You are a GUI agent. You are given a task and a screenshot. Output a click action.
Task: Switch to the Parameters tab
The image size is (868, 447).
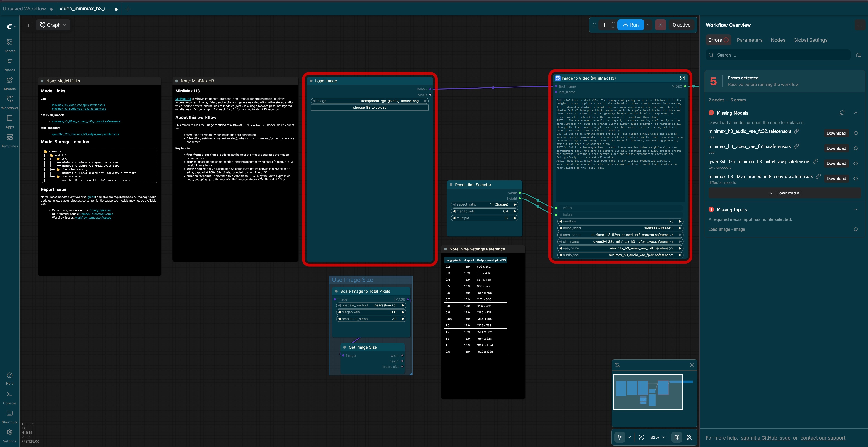(x=749, y=40)
